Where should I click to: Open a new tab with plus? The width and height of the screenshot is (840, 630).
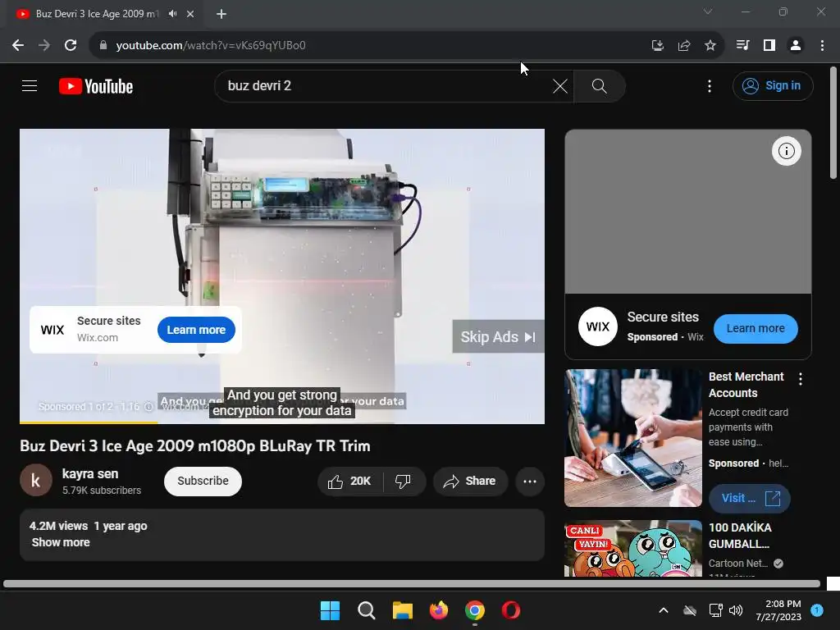click(221, 14)
